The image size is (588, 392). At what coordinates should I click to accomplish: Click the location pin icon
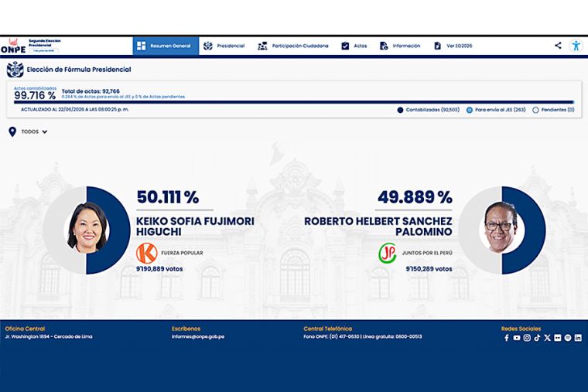[x=12, y=131]
